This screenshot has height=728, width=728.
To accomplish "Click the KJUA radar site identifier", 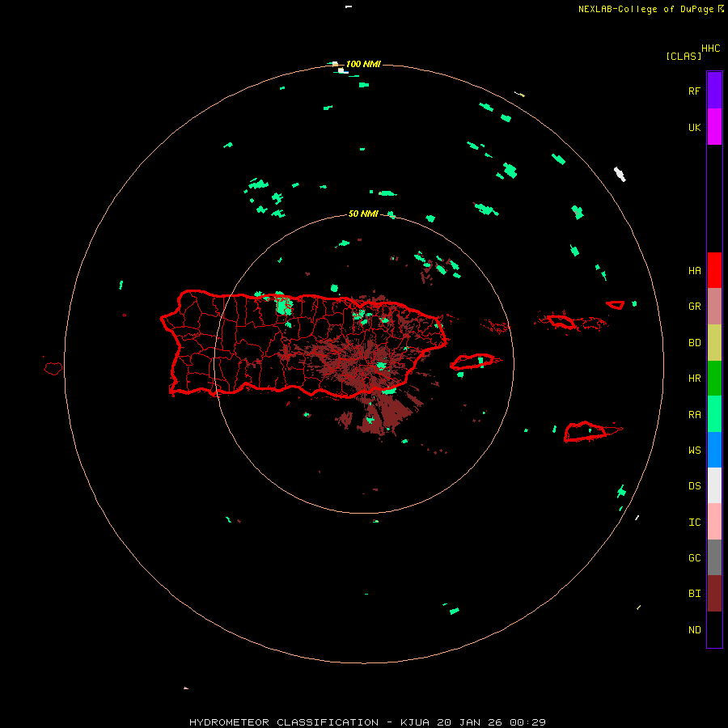I will tap(415, 722).
